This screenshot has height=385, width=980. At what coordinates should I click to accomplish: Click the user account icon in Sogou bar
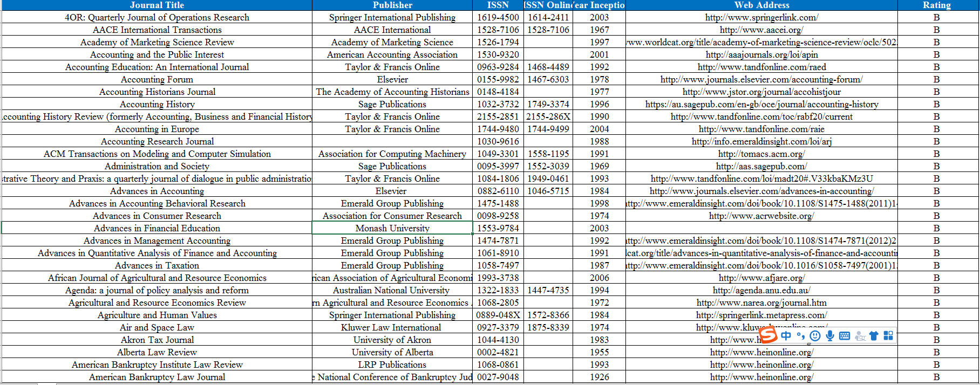tap(860, 336)
